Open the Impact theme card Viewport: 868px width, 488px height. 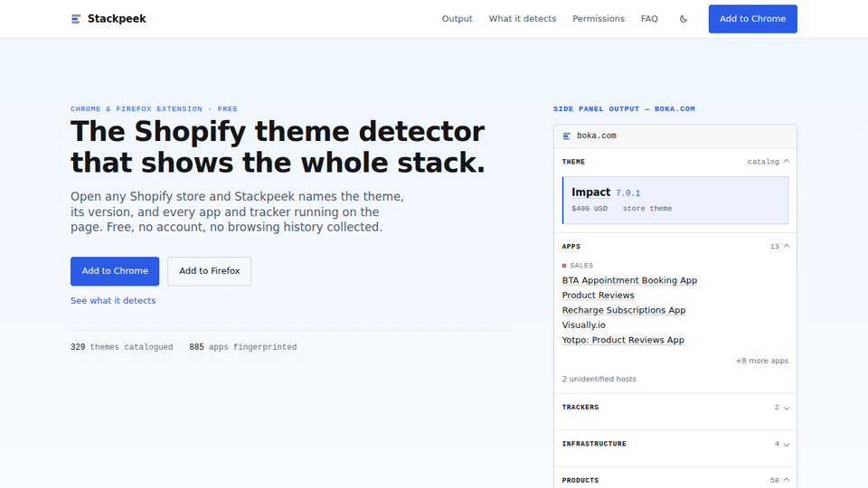[675, 201]
